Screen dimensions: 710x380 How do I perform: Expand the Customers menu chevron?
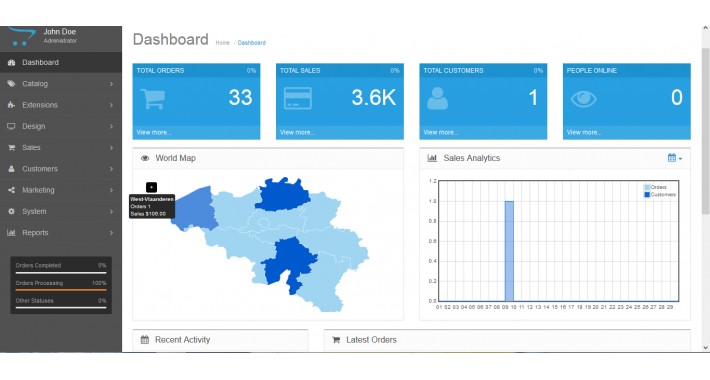click(x=111, y=169)
